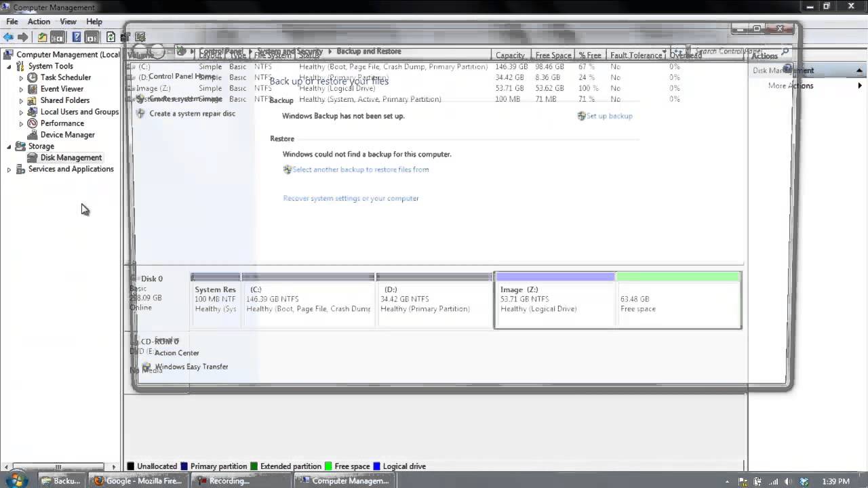Collapse the System Tools node
Screen dimensions: 868x488
[x=9, y=66]
